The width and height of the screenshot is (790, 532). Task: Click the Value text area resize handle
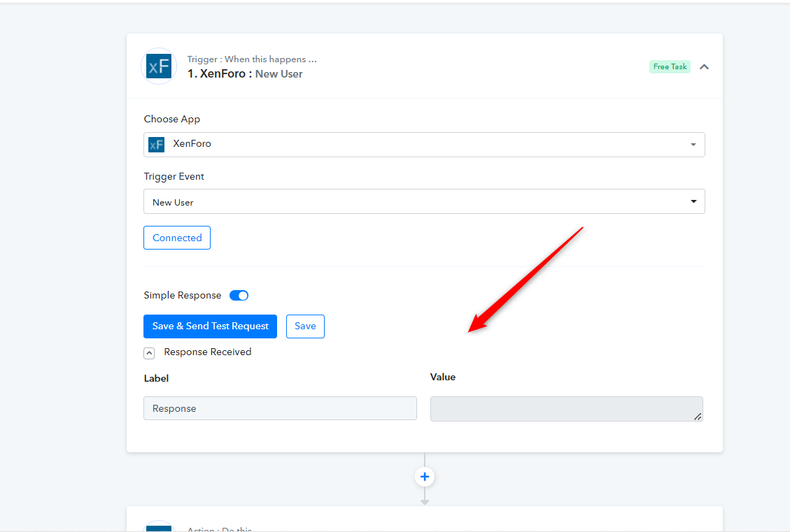(x=698, y=416)
